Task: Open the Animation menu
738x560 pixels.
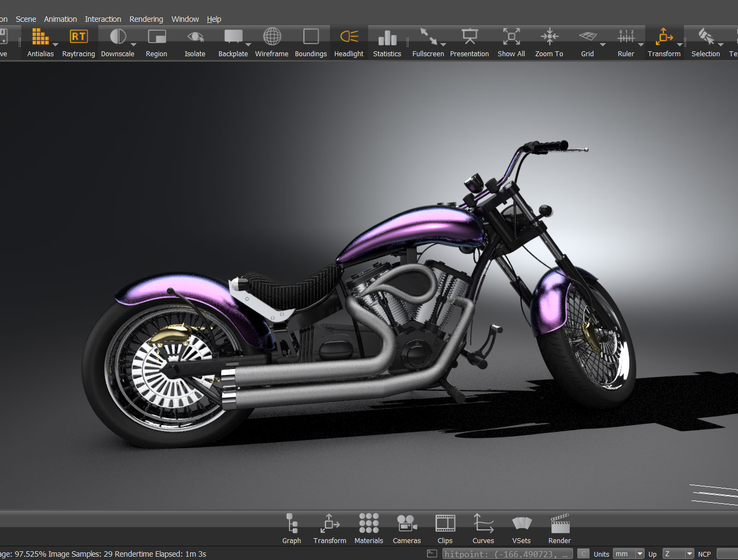Action: click(x=60, y=19)
